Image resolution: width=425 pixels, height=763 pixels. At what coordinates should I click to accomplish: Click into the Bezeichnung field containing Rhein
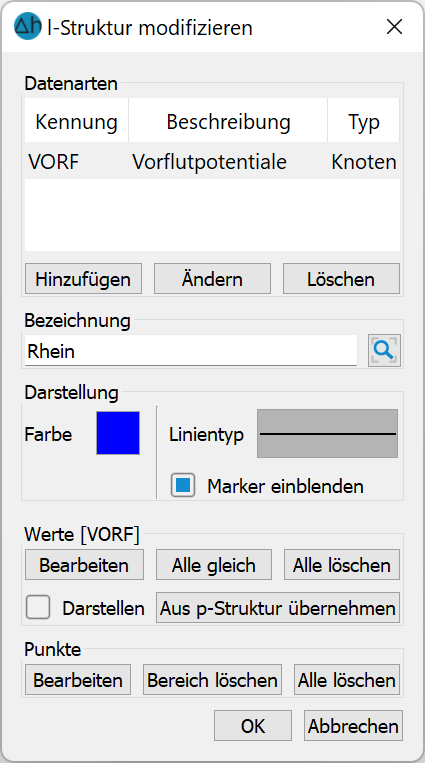point(191,351)
